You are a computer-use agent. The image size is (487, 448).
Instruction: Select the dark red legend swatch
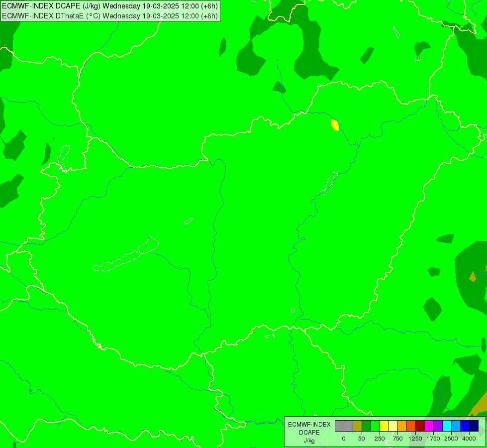420,426
